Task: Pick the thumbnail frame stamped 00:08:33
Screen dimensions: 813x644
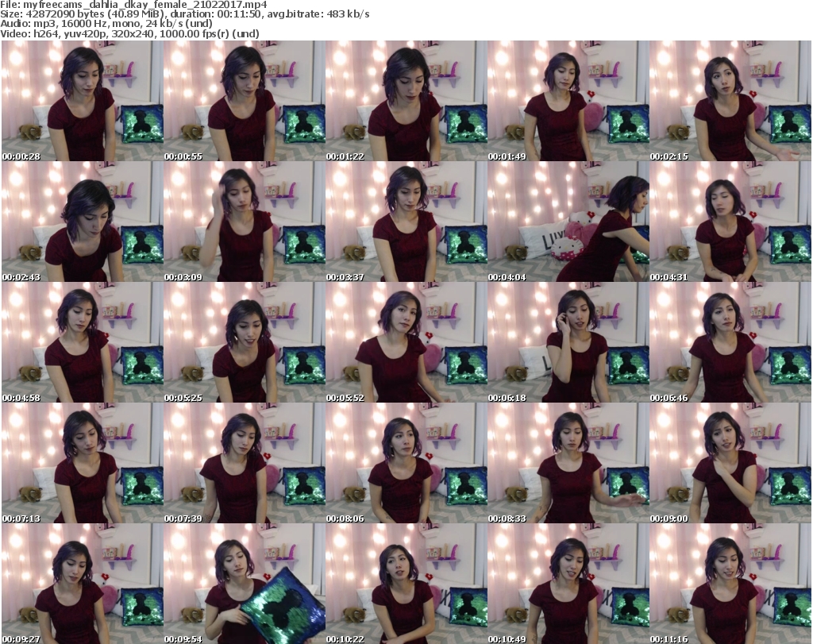Action: [x=568, y=464]
